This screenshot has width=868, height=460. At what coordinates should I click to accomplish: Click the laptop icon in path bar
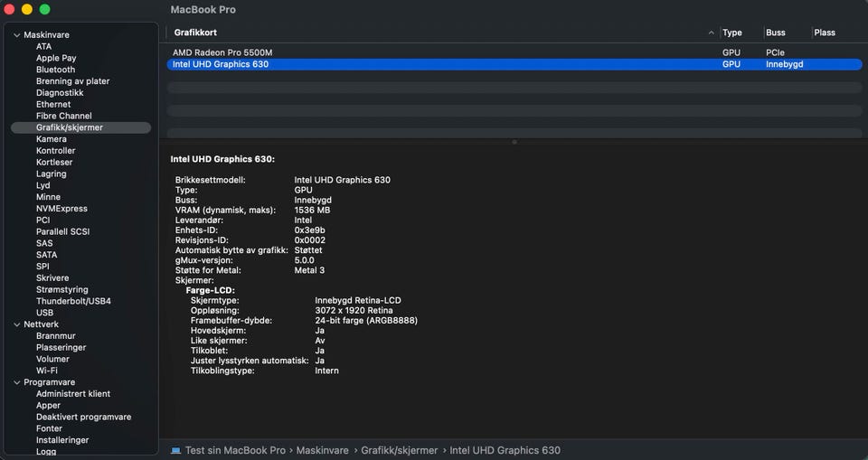[175, 451]
